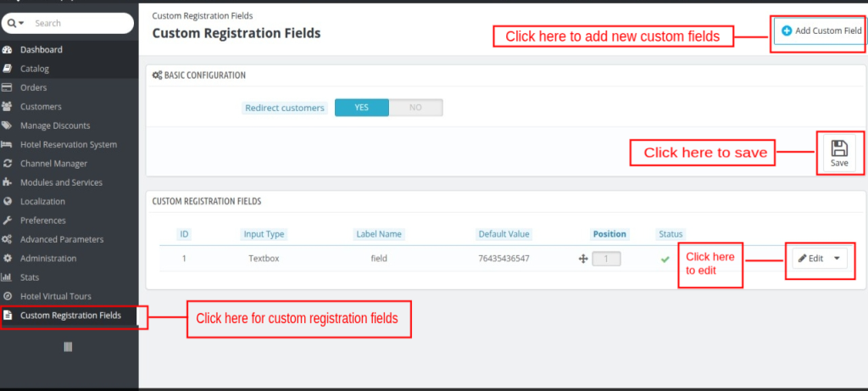Viewport: 868px width, 391px height.
Task: Toggle the green status checkmark for field
Action: pos(665,259)
